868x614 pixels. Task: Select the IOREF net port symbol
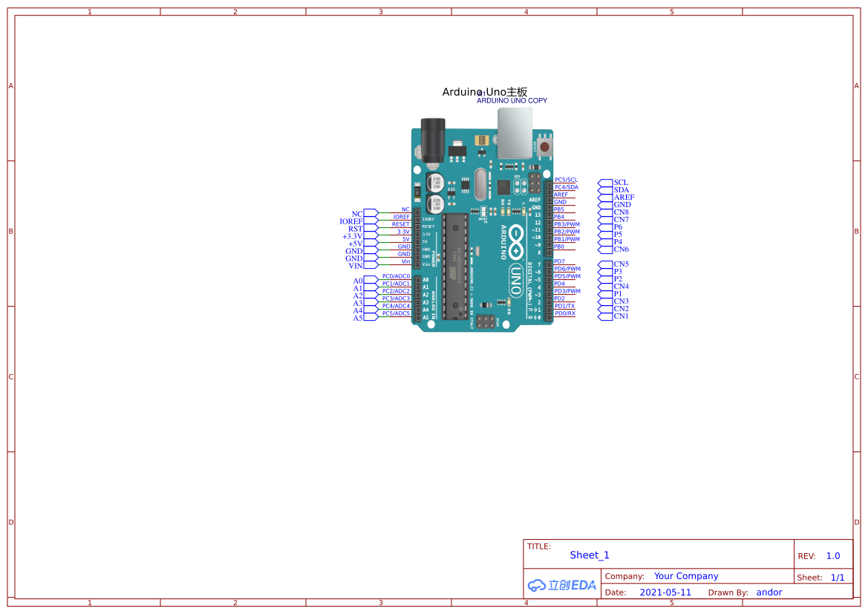[x=371, y=221]
